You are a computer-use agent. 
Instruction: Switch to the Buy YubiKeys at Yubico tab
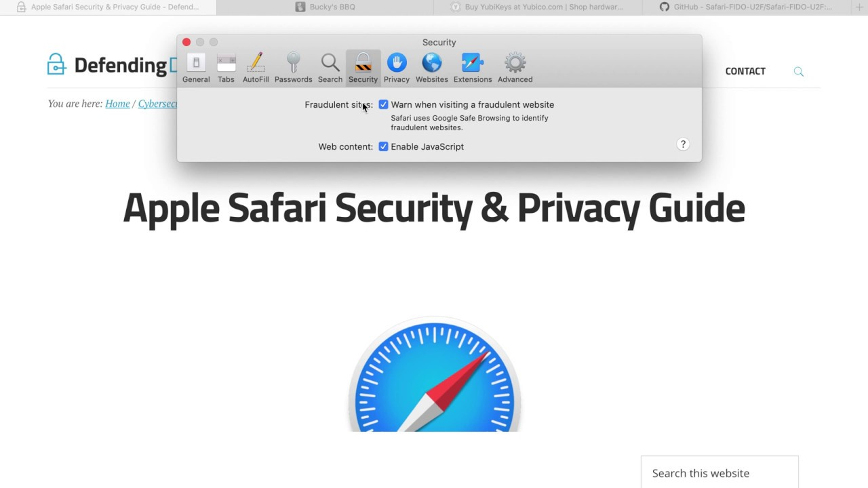pos(538,7)
